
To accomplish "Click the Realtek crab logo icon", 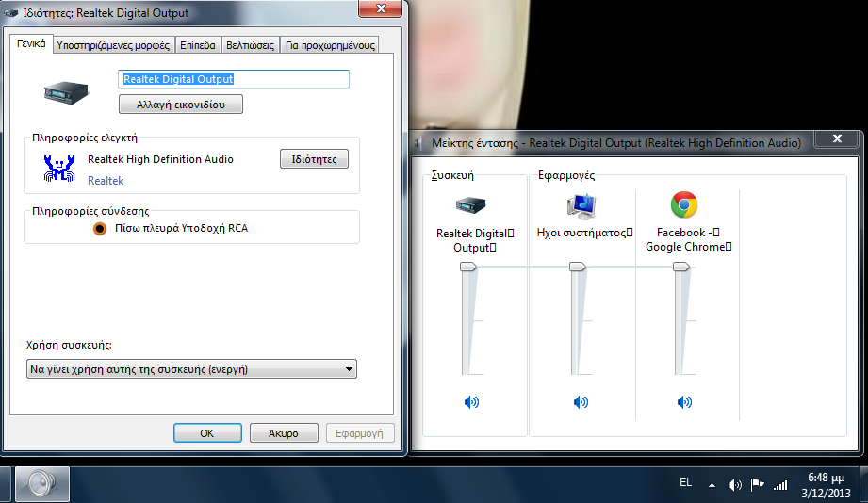I will [x=59, y=169].
